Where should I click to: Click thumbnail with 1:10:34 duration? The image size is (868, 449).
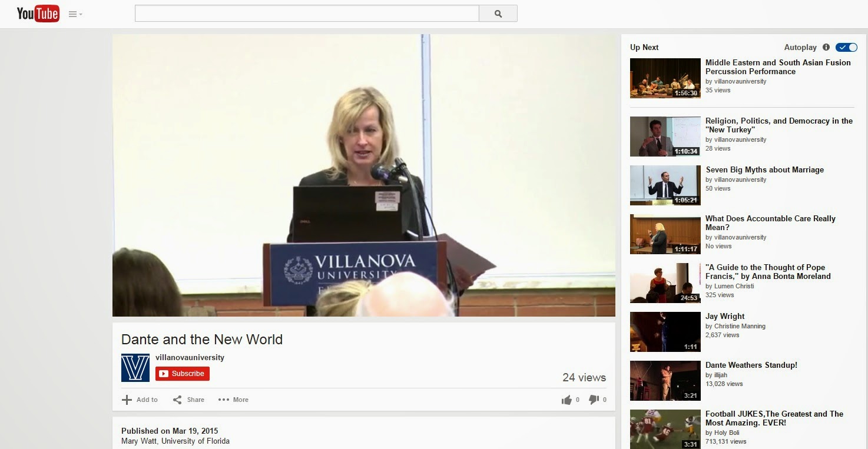tap(665, 137)
